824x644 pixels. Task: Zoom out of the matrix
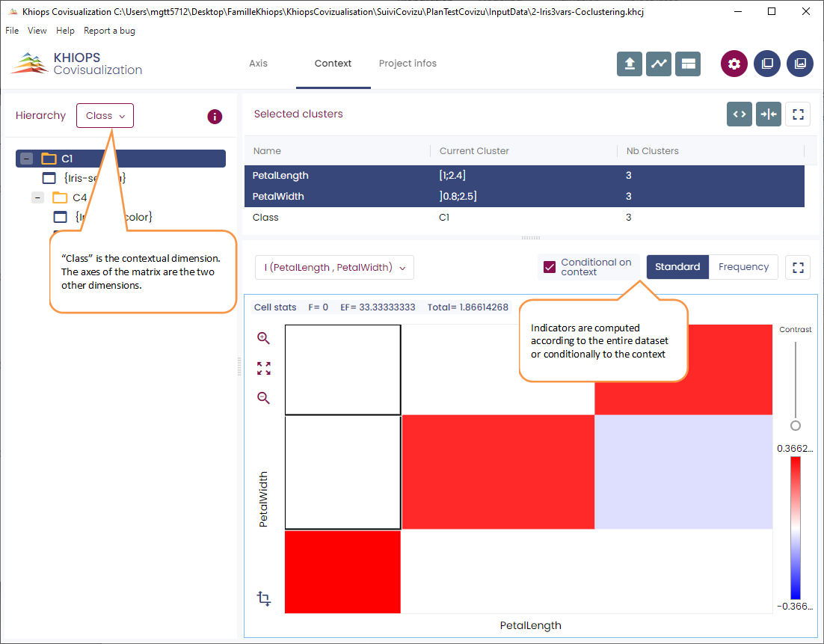click(x=263, y=398)
